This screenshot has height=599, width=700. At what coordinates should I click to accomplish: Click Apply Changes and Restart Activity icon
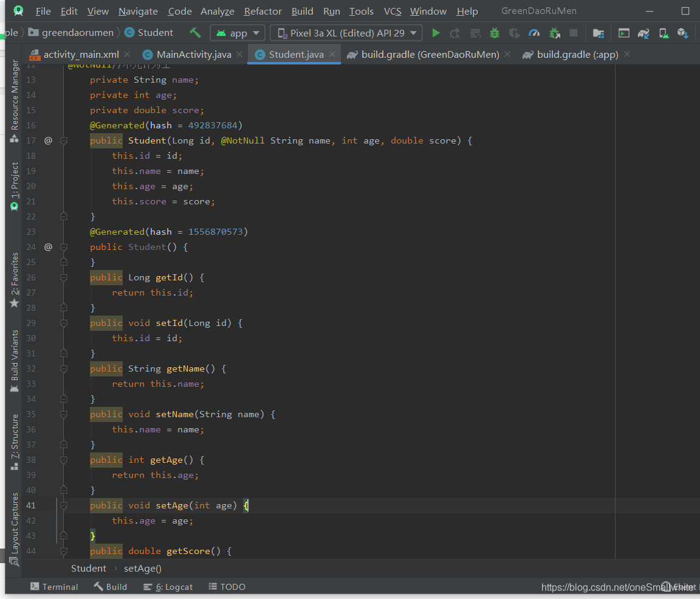455,33
